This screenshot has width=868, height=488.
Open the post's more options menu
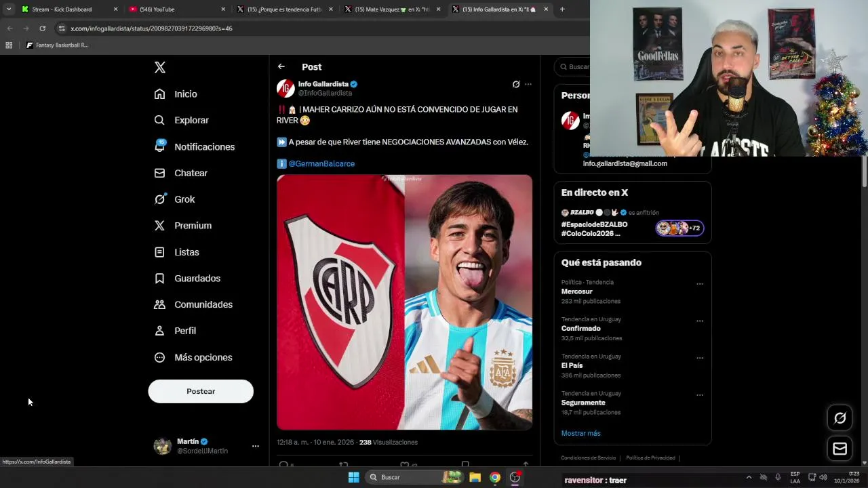528,84
